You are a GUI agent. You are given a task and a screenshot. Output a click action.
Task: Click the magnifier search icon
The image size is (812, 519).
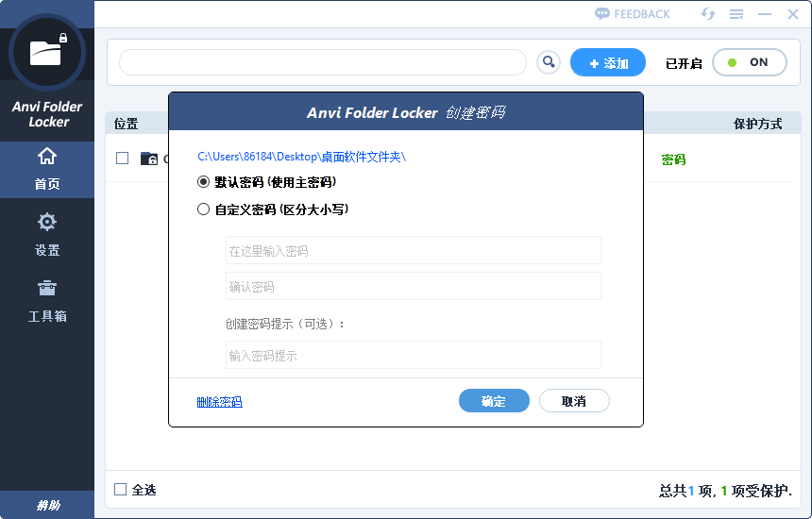[549, 62]
